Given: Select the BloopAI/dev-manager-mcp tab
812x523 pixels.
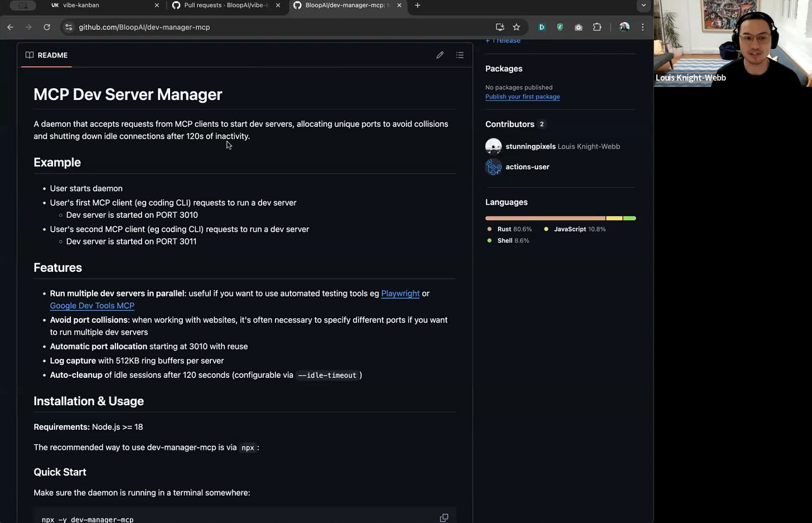Looking at the screenshot, I should [x=347, y=5].
